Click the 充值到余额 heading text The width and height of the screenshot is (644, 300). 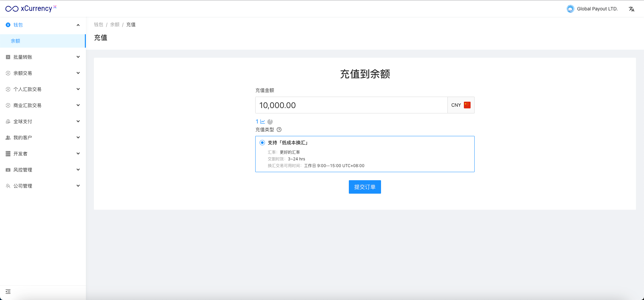pos(365,74)
